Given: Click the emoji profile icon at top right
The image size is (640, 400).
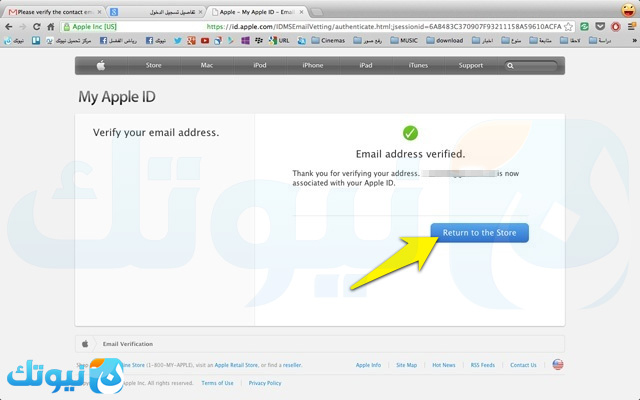Looking at the screenshot, I should tap(629, 10).
